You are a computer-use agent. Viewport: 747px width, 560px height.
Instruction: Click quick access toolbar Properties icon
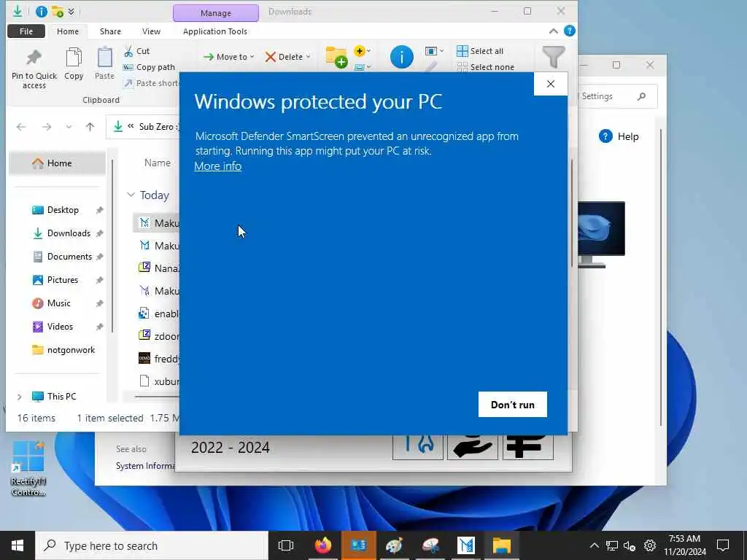[x=42, y=12]
